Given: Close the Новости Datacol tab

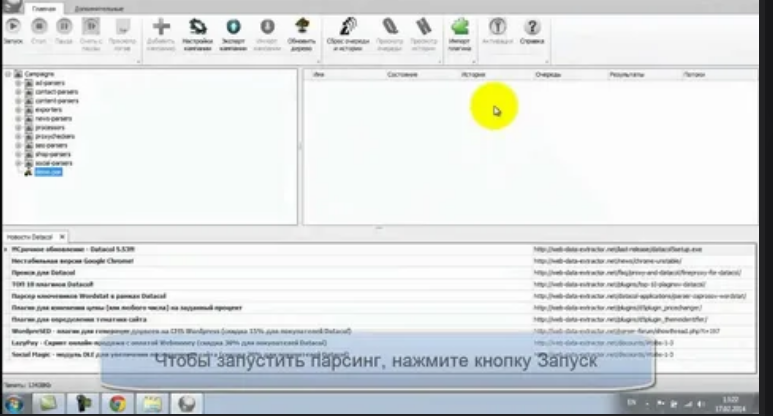Looking at the screenshot, I should (x=62, y=237).
